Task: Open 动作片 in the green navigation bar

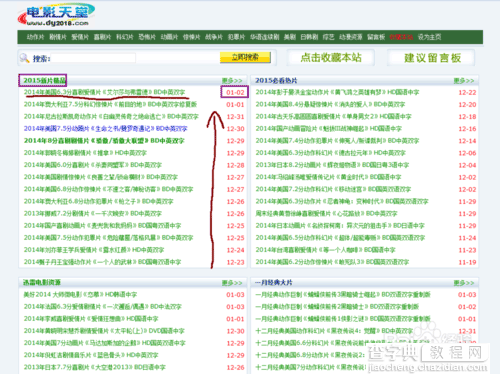Action: 35,37
